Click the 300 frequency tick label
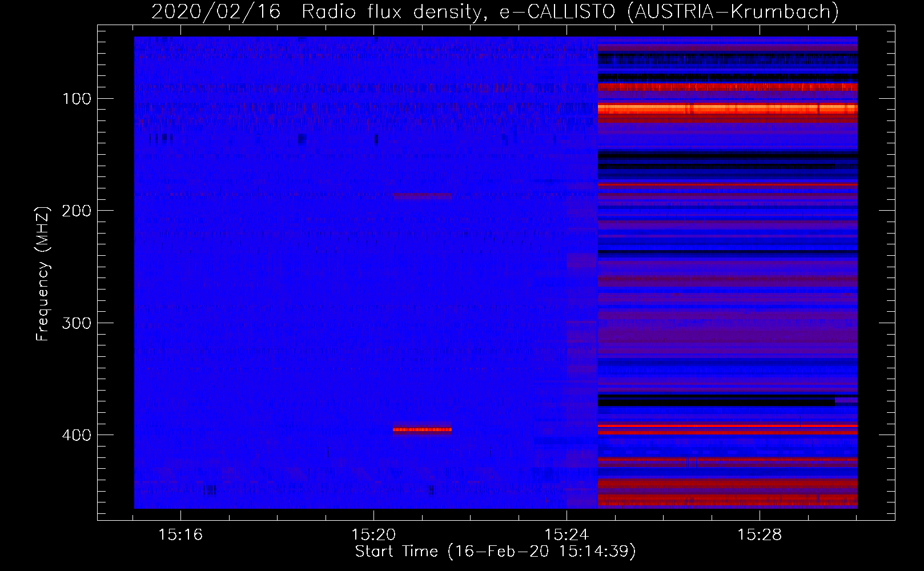The width and height of the screenshot is (924, 571). point(77,323)
